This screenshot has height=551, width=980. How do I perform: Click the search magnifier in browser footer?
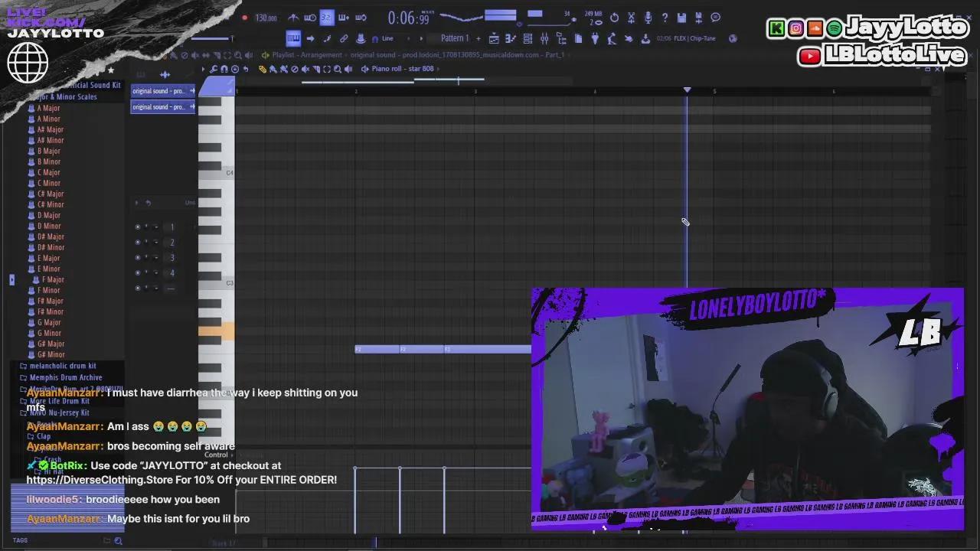pyautogui.click(x=118, y=541)
